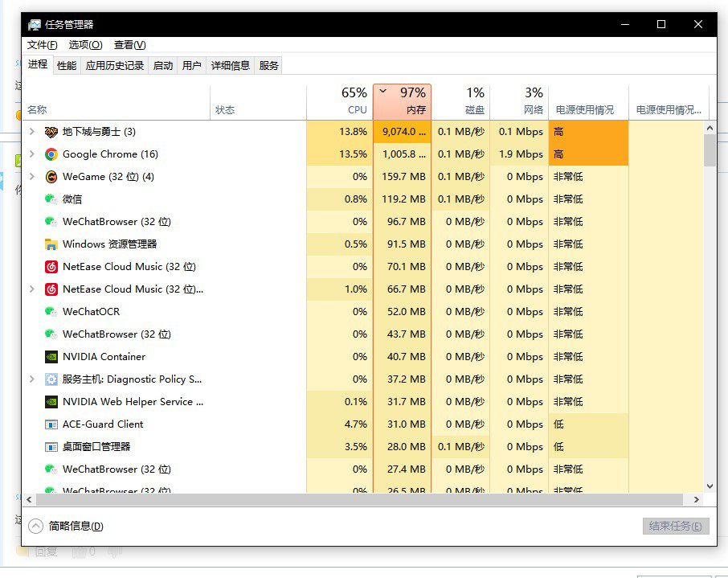Click the vertical scrollbar down arrow
The image size is (728, 578).
pyautogui.click(x=710, y=486)
